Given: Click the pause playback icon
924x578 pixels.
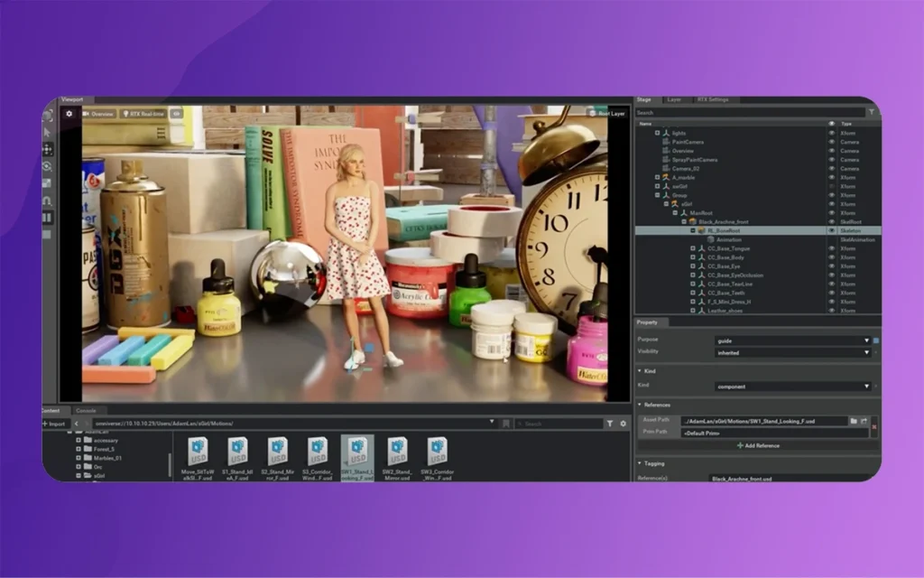Looking at the screenshot, I should pos(48,218).
